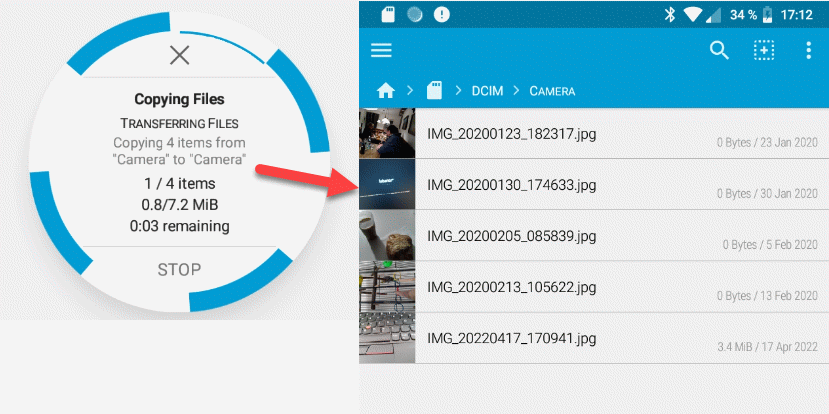829x414 pixels.
Task: Click the '0 Bytes / 13 Feb 2020' details
Action: click(x=767, y=296)
